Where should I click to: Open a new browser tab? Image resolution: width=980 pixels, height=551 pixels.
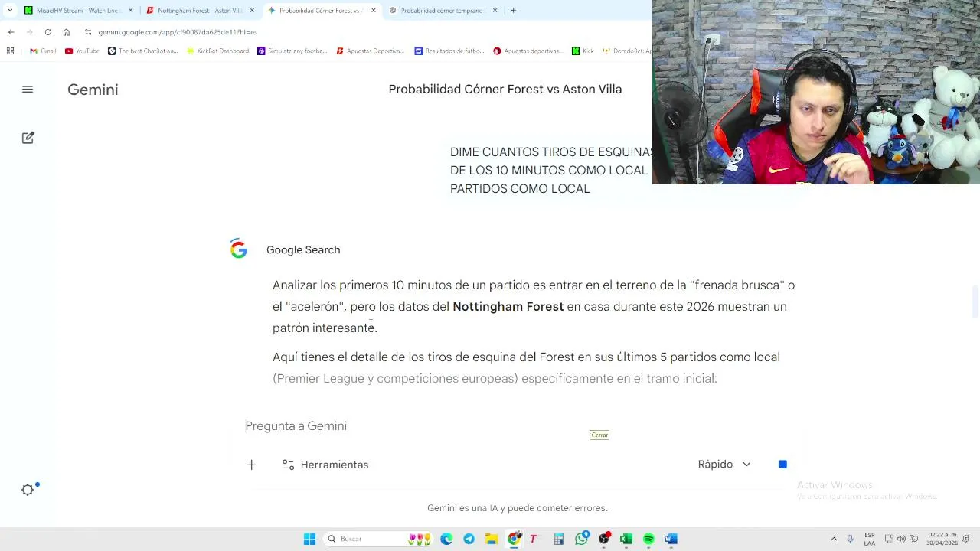coord(513,11)
